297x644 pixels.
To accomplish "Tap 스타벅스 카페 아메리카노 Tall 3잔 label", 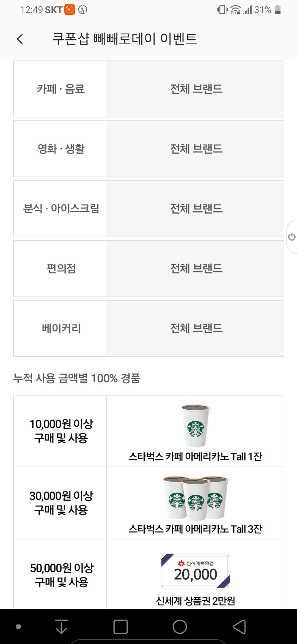I will coord(195,529).
